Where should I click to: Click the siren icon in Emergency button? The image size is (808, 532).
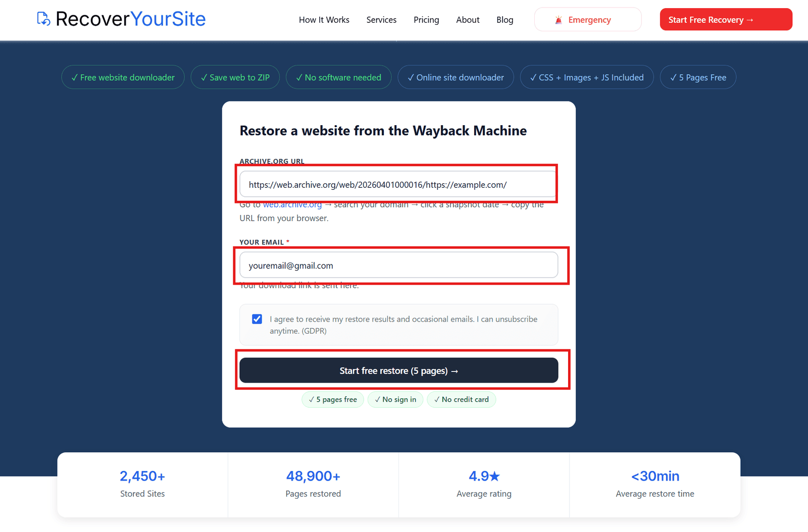coord(559,20)
